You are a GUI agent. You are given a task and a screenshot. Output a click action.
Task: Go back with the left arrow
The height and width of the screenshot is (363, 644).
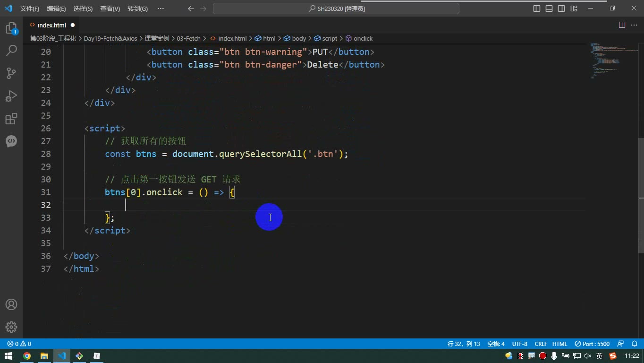click(191, 9)
